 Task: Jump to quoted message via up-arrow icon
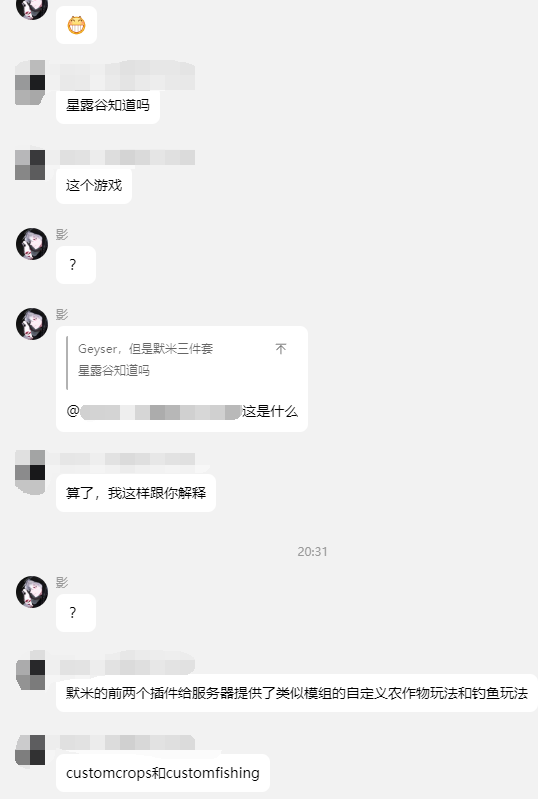[x=281, y=349]
